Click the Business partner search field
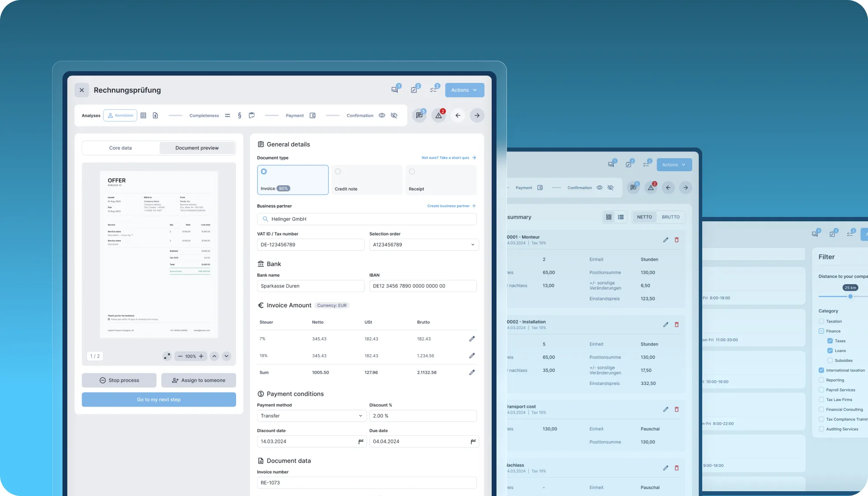The width and height of the screenshot is (868, 496). (367, 219)
